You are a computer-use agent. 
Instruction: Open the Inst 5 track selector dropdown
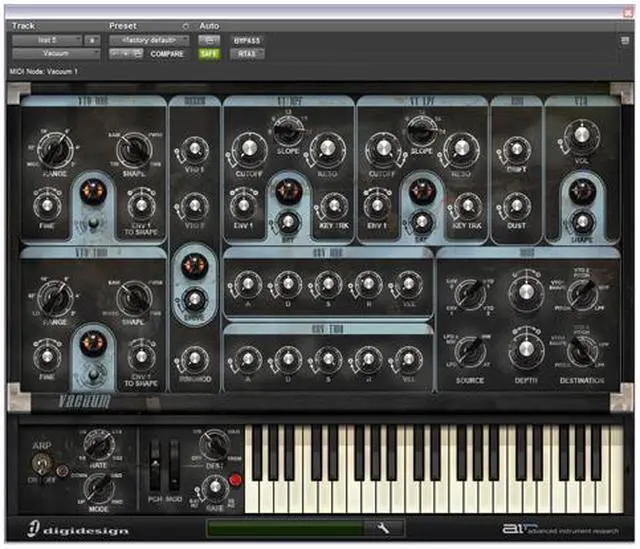[47, 40]
